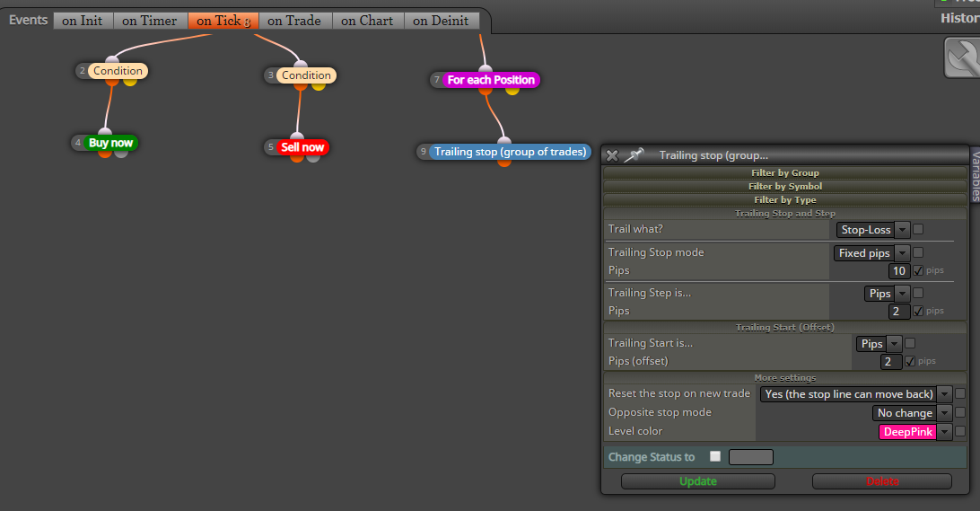
Task: Toggle checkbox beside Trailing Step is dropdown
Action: coord(918,293)
